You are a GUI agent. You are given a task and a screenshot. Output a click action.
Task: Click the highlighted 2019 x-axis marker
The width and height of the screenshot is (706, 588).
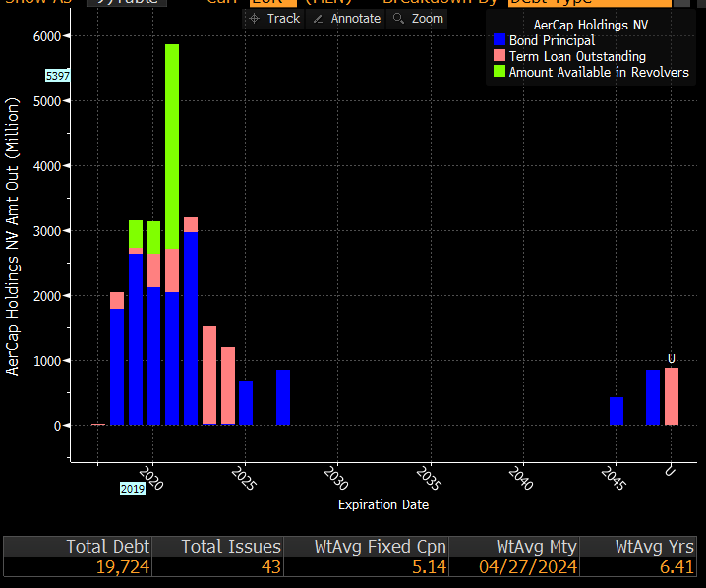133,488
